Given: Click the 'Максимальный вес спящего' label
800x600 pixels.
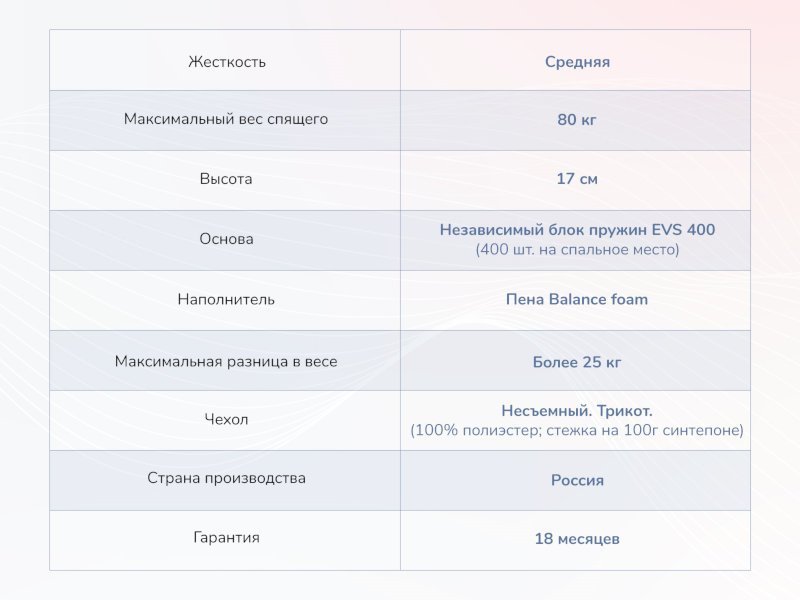Looking at the screenshot, I should 226,119.
